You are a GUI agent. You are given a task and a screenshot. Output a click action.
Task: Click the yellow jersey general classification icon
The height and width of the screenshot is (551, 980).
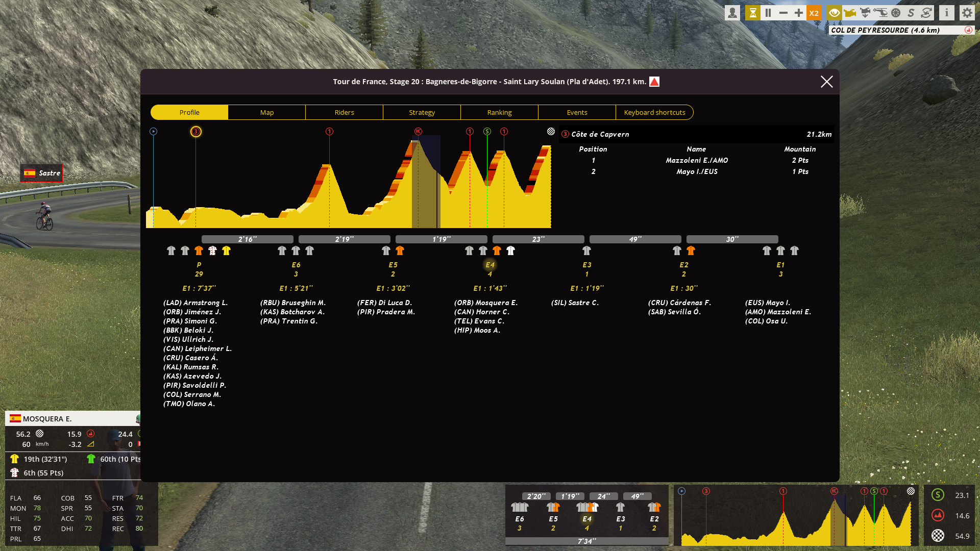14,459
